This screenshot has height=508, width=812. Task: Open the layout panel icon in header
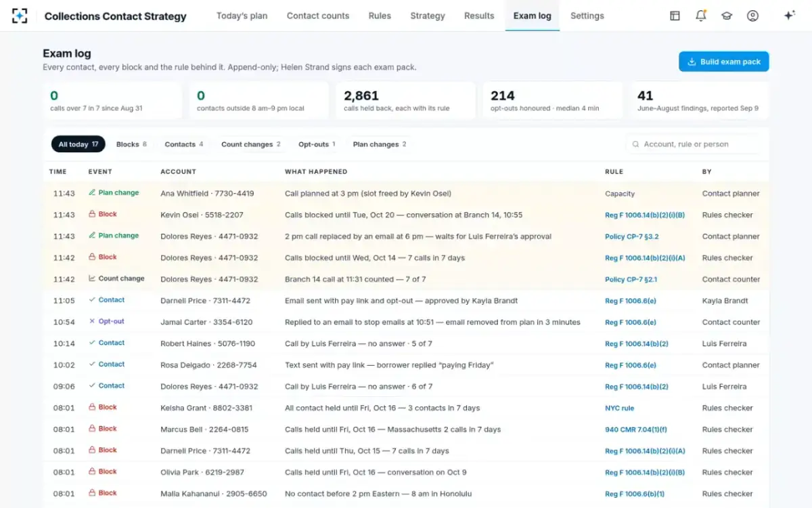click(x=675, y=16)
